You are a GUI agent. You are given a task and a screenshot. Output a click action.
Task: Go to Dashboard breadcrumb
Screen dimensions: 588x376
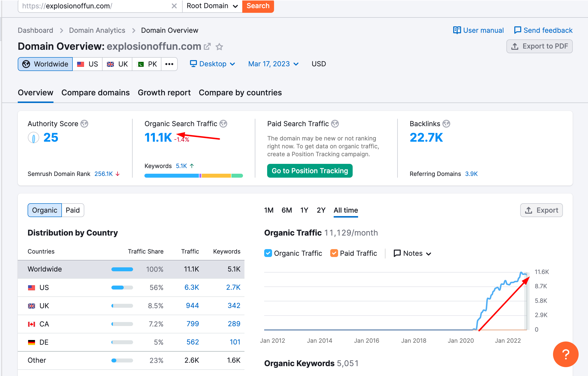pos(35,30)
